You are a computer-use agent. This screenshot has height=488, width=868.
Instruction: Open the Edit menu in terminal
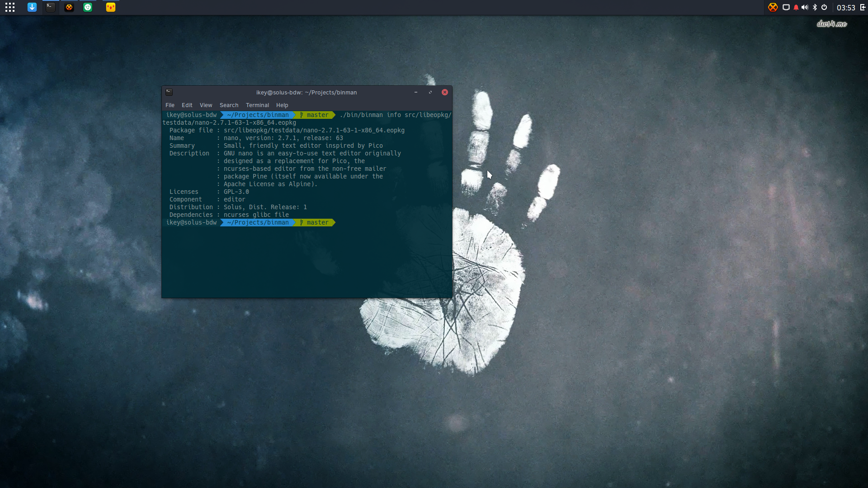pos(187,105)
